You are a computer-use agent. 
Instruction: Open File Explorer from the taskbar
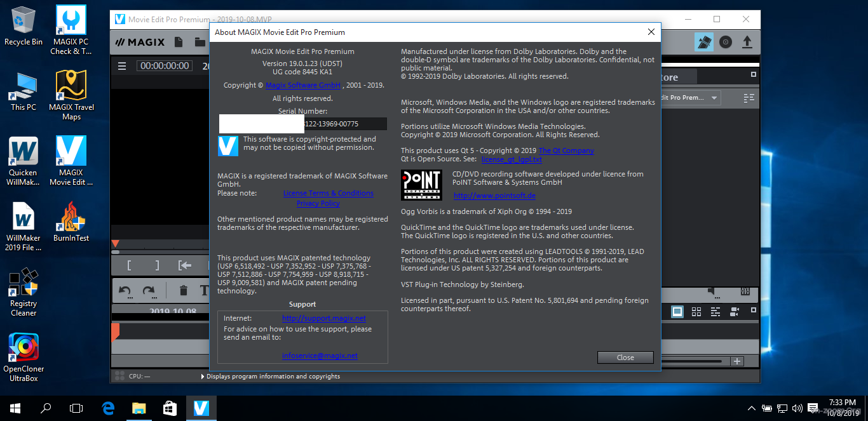coord(139,408)
